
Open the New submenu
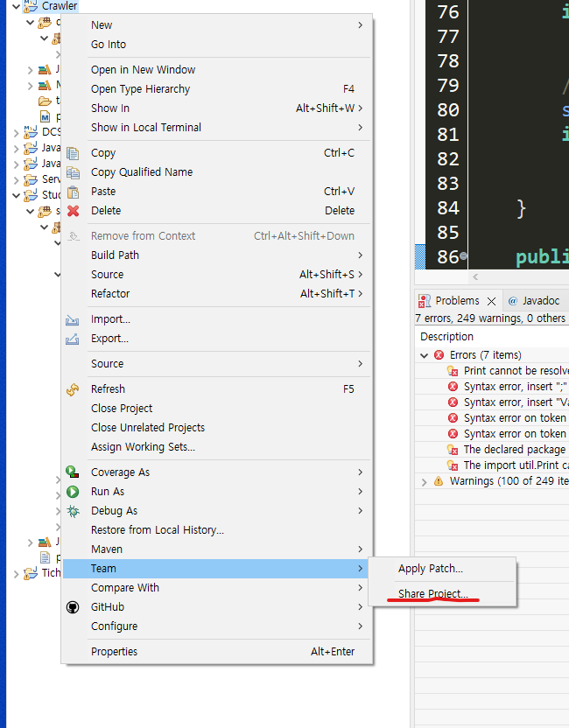(x=216, y=25)
